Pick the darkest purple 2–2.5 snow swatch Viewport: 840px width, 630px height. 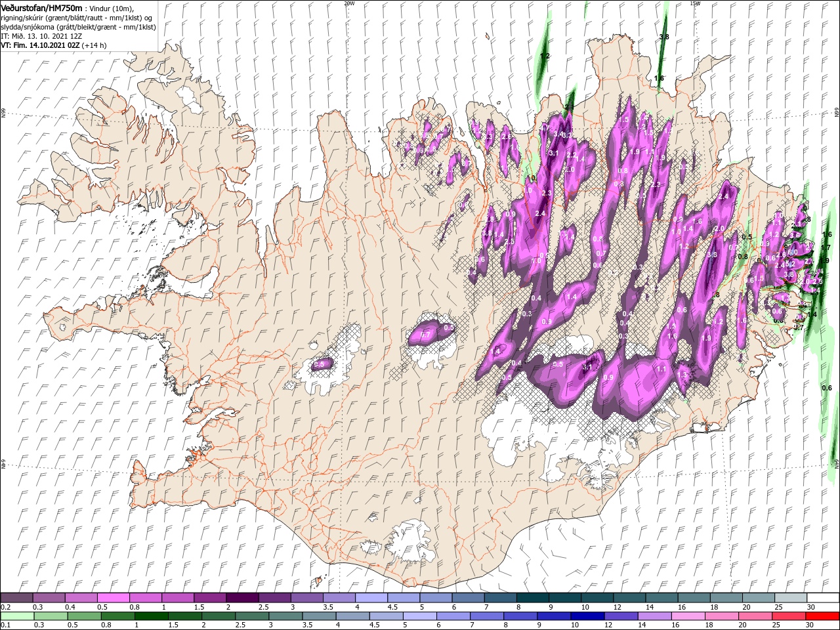pyautogui.click(x=242, y=597)
